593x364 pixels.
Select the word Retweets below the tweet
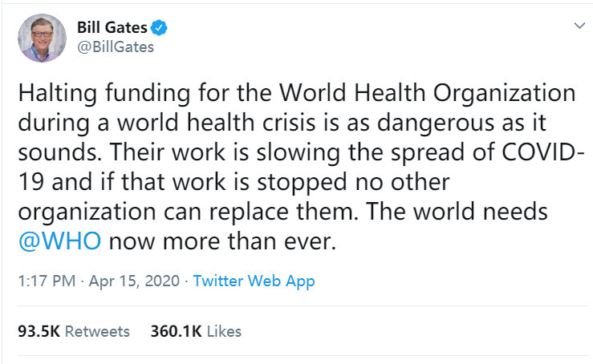[x=96, y=331]
